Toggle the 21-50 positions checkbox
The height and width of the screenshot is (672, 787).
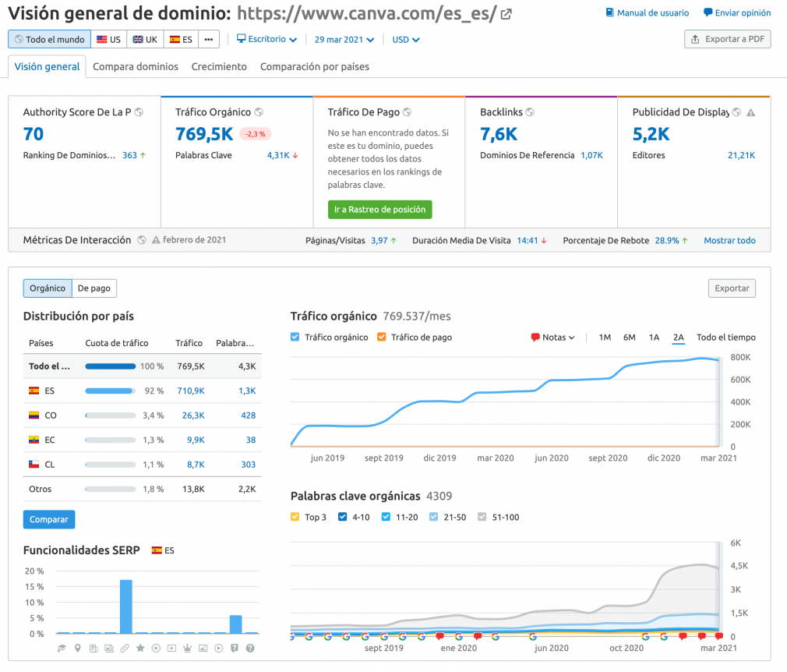pos(434,517)
